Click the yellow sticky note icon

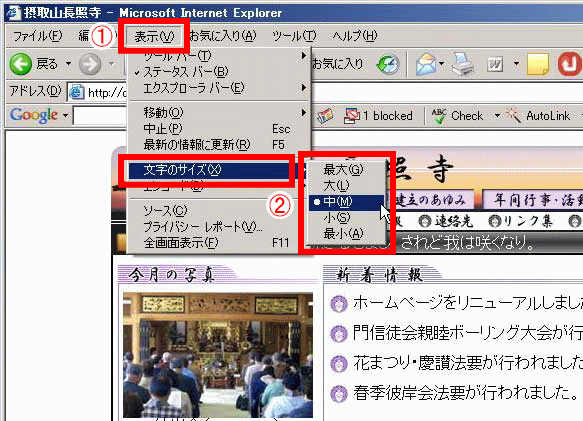(538, 64)
